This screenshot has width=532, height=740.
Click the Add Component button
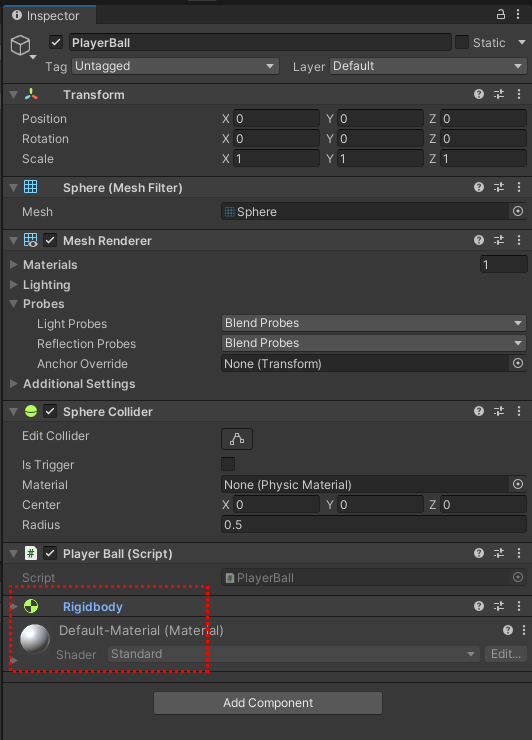click(x=268, y=703)
